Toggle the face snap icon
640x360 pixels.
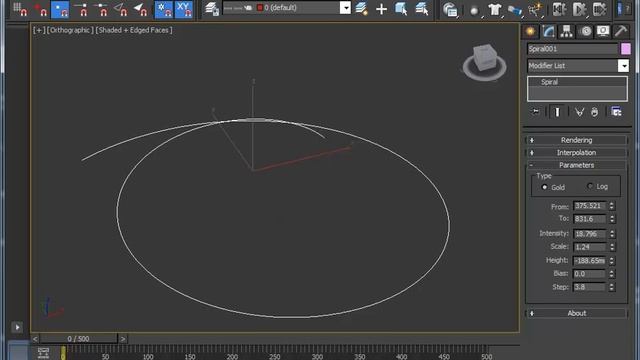140,9
